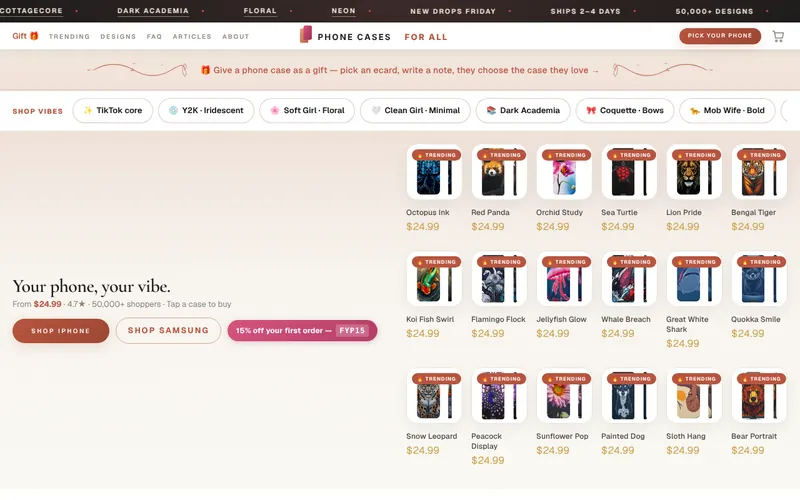Click Dark Academia in the top ticker
The image size is (800, 500).
[153, 11]
